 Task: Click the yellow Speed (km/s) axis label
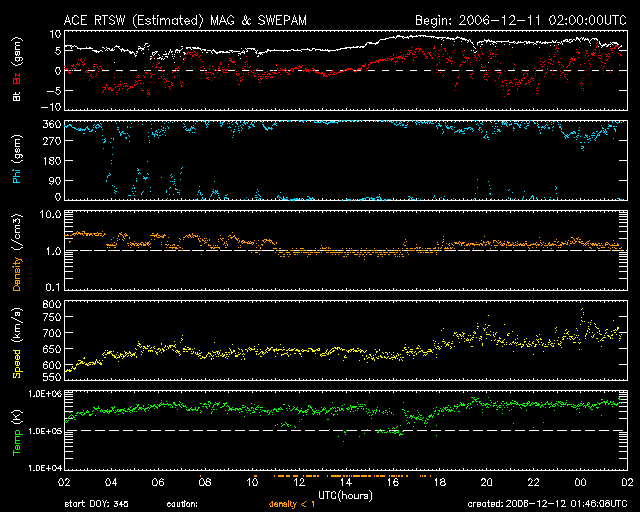pos(17,341)
